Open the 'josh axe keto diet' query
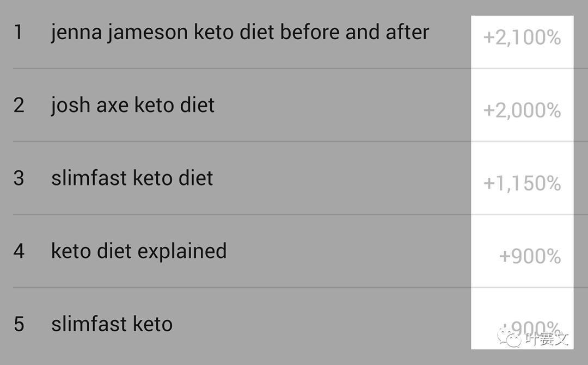The height and width of the screenshot is (365, 588). coord(133,106)
